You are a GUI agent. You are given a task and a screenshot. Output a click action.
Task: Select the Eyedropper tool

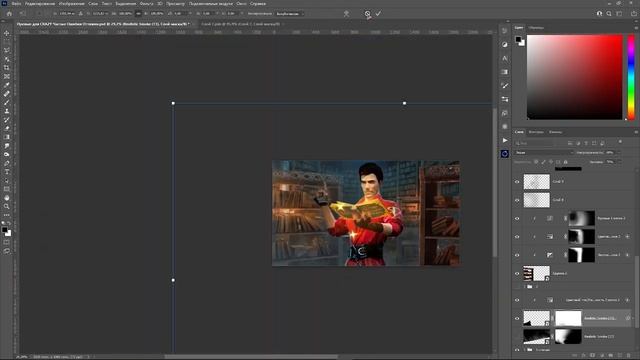pos(7,85)
